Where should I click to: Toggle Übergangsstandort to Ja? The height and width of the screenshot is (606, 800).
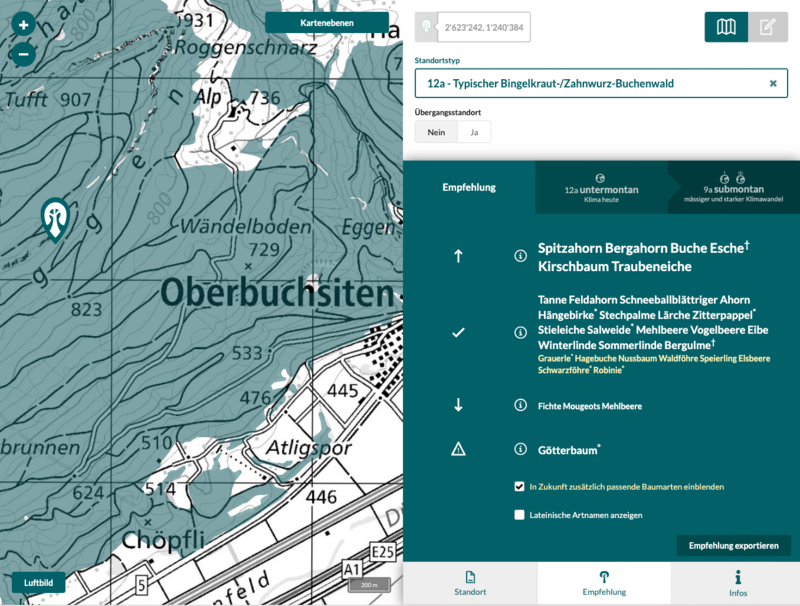[x=473, y=132]
